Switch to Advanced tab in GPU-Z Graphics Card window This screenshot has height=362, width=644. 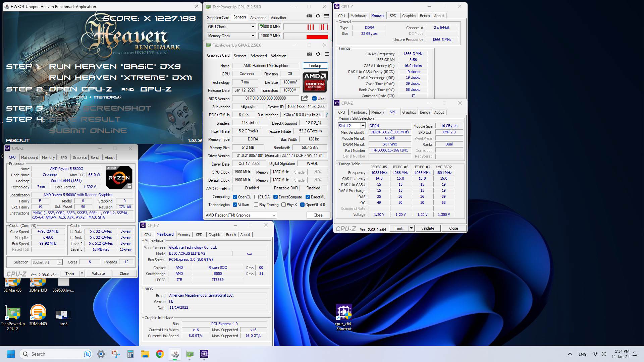pyautogui.click(x=258, y=56)
